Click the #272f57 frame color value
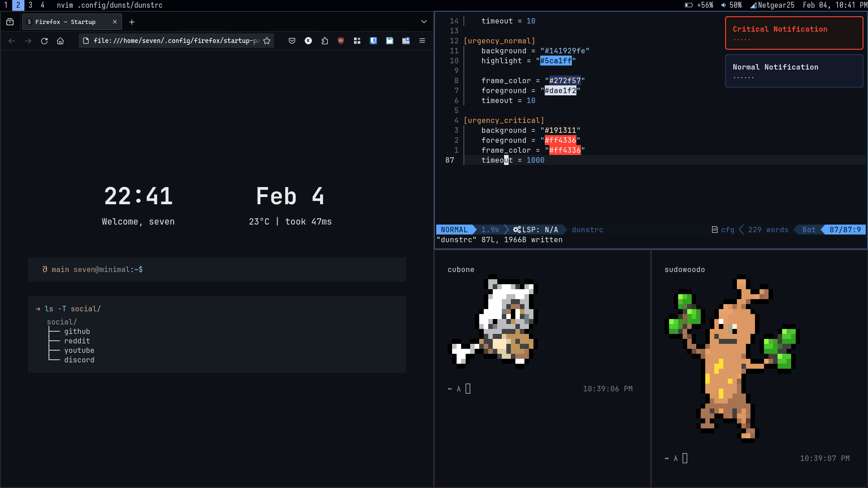 pos(565,81)
